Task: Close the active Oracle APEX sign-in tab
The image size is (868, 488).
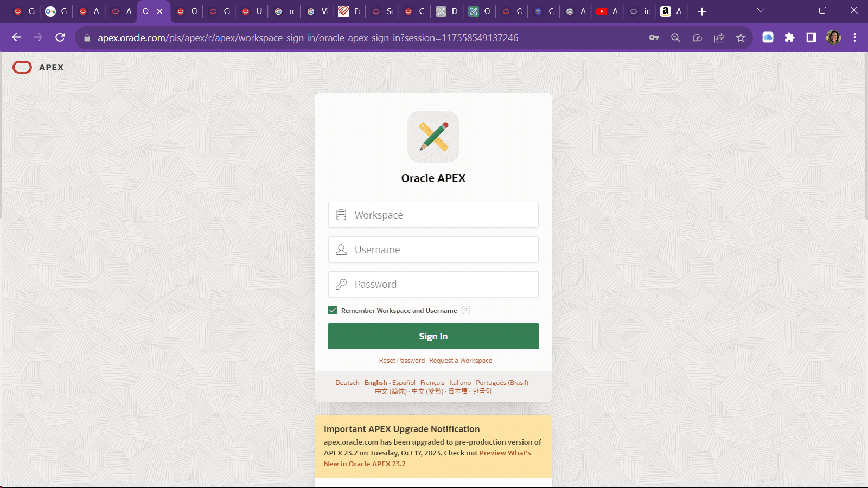Action: pos(159,11)
